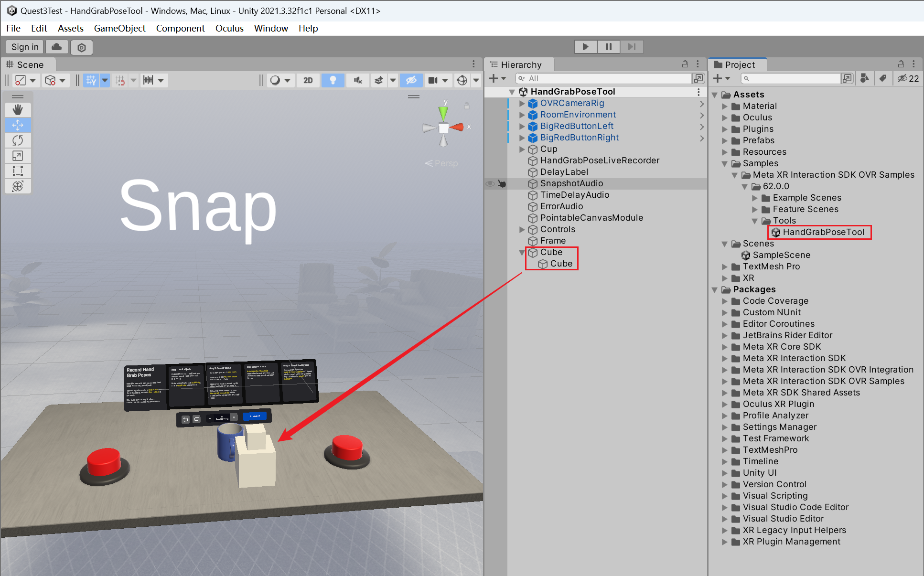Select HandGrabPoseLiveRecorder in Hierarchy
The width and height of the screenshot is (924, 576).
(x=600, y=160)
